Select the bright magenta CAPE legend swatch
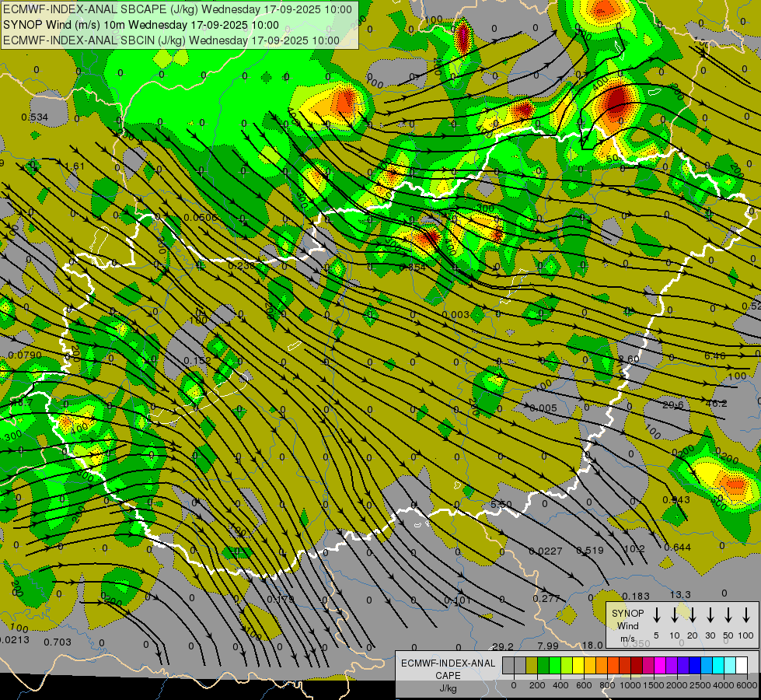This screenshot has width=761, height=700. coord(660,666)
